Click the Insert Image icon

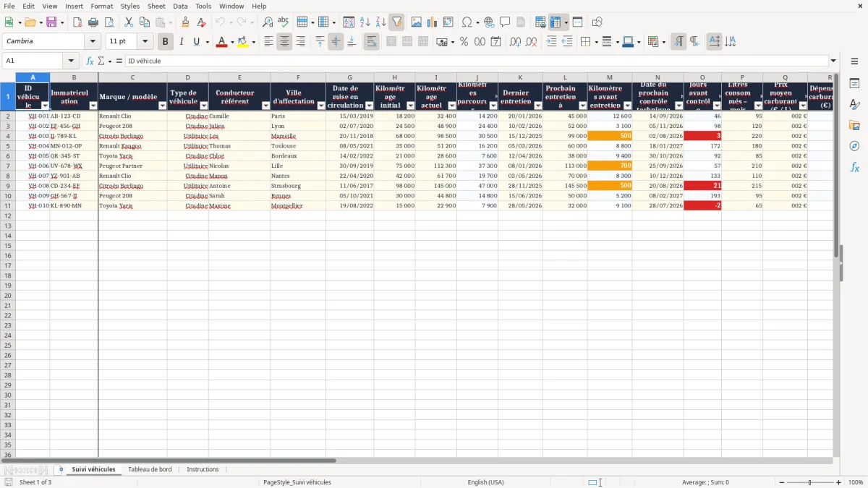pos(416,22)
